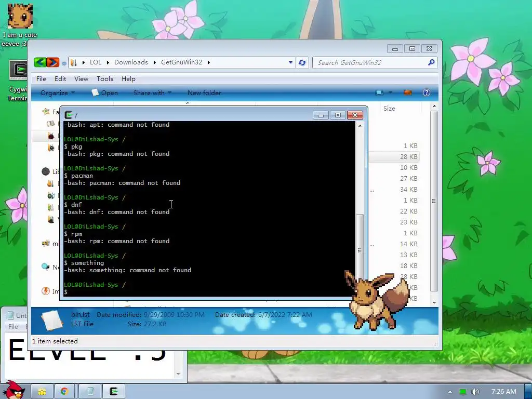Click the Angry Birds Start button
This screenshot has width=532, height=399.
click(14, 390)
